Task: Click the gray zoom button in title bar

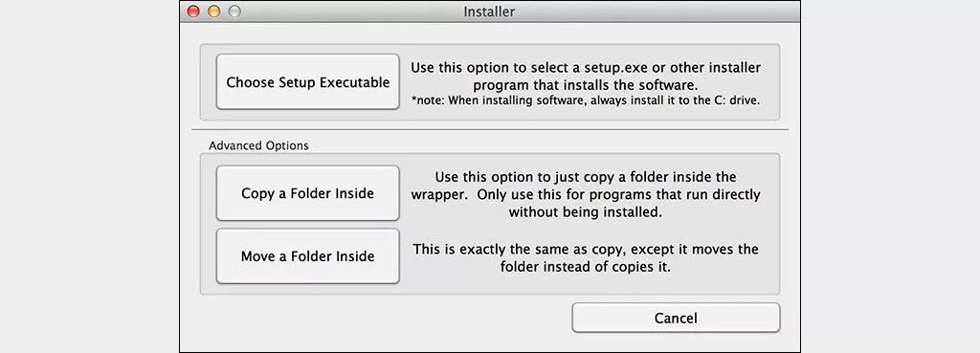Action: pos(234,11)
